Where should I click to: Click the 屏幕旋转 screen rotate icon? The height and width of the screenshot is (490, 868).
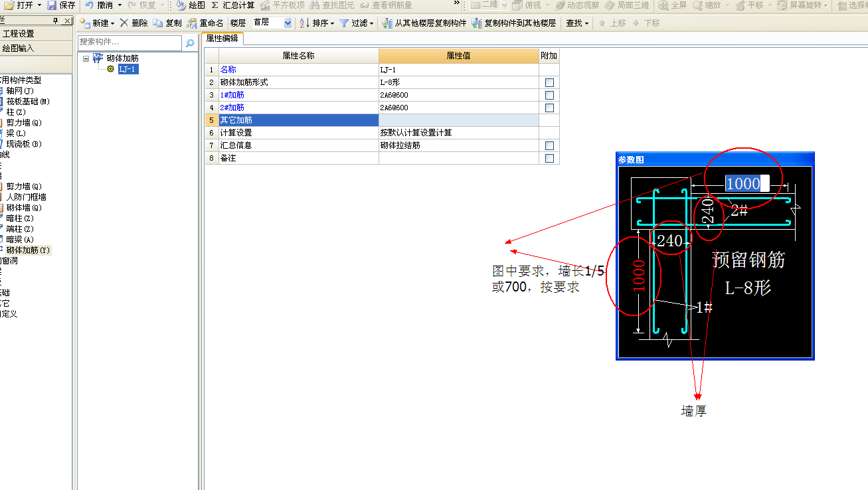tap(782, 5)
